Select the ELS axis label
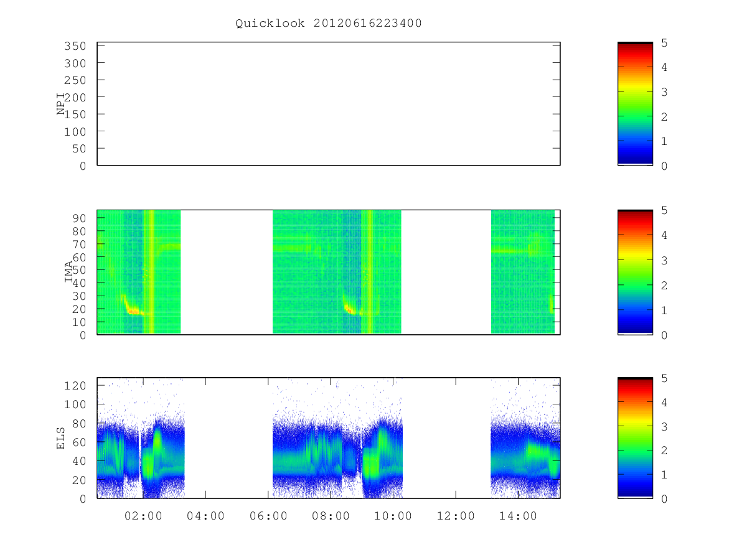Image resolution: width=747 pixels, height=560 pixels. click(x=61, y=438)
